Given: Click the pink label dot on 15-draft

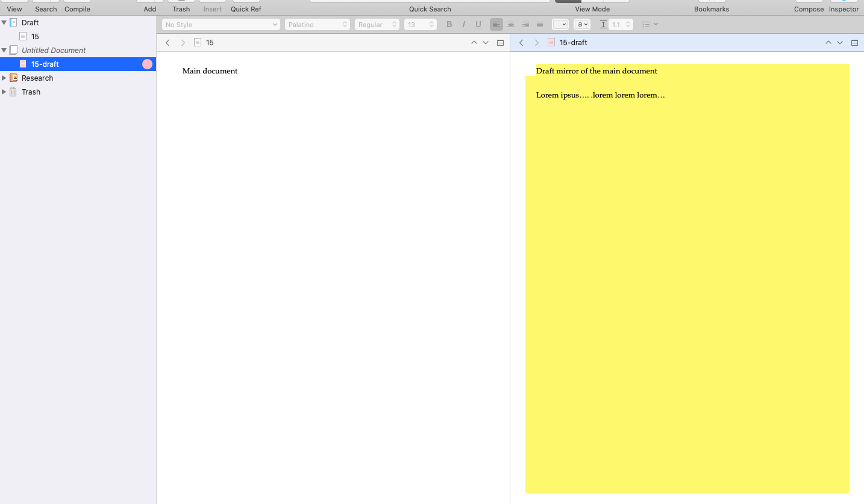Looking at the screenshot, I should [x=147, y=64].
